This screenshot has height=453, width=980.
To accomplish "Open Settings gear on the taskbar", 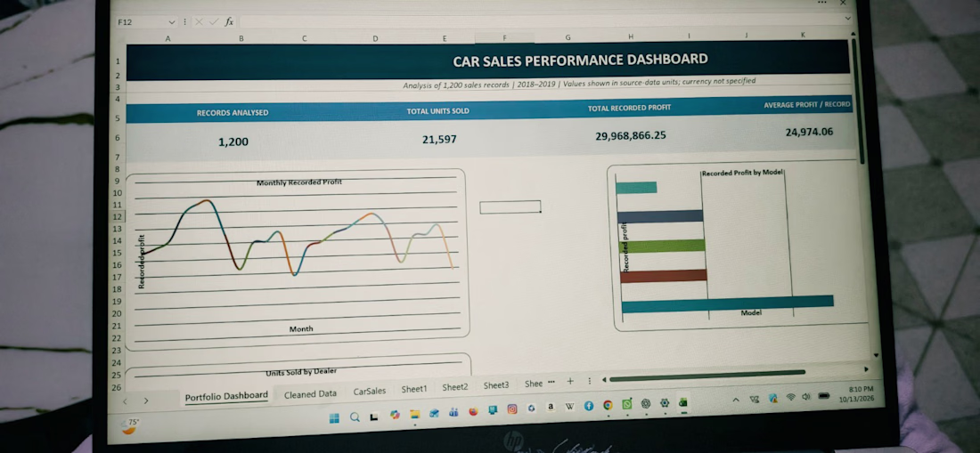I will 665,403.
